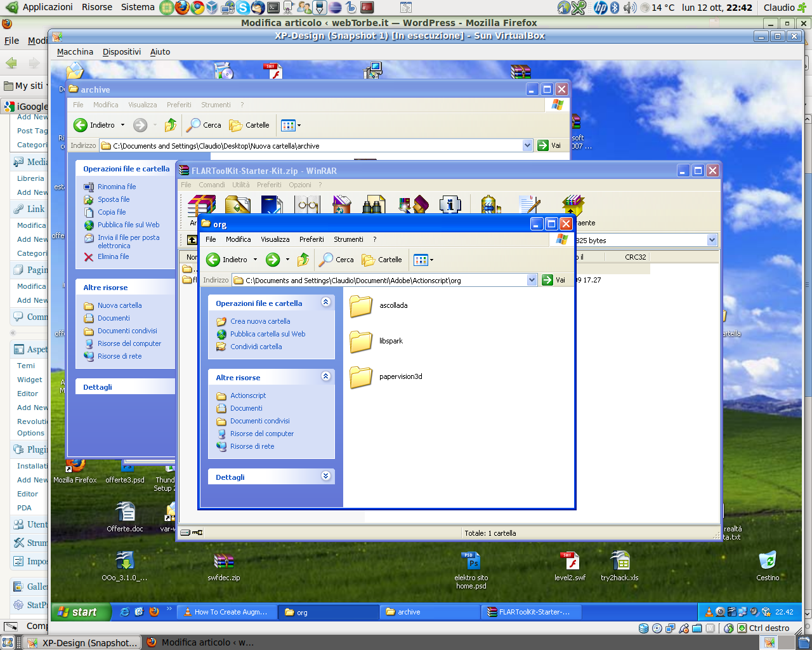Collapse Altre risorse panel in org window
The height and width of the screenshot is (650, 812).
pyautogui.click(x=326, y=376)
